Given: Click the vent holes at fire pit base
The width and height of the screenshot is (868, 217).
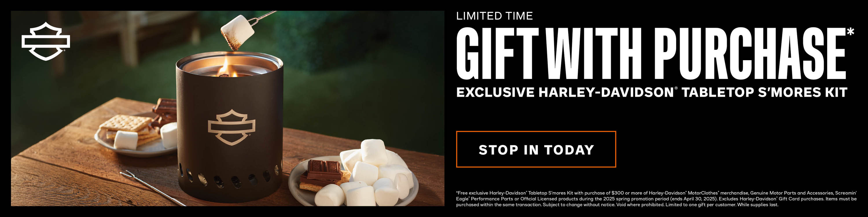Looking at the screenshot, I should 229,178.
